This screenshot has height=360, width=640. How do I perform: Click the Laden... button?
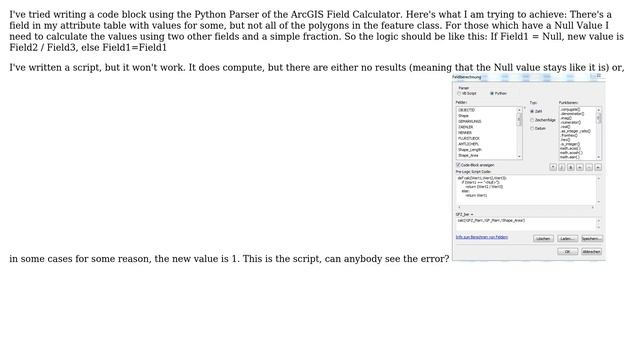(x=567, y=238)
